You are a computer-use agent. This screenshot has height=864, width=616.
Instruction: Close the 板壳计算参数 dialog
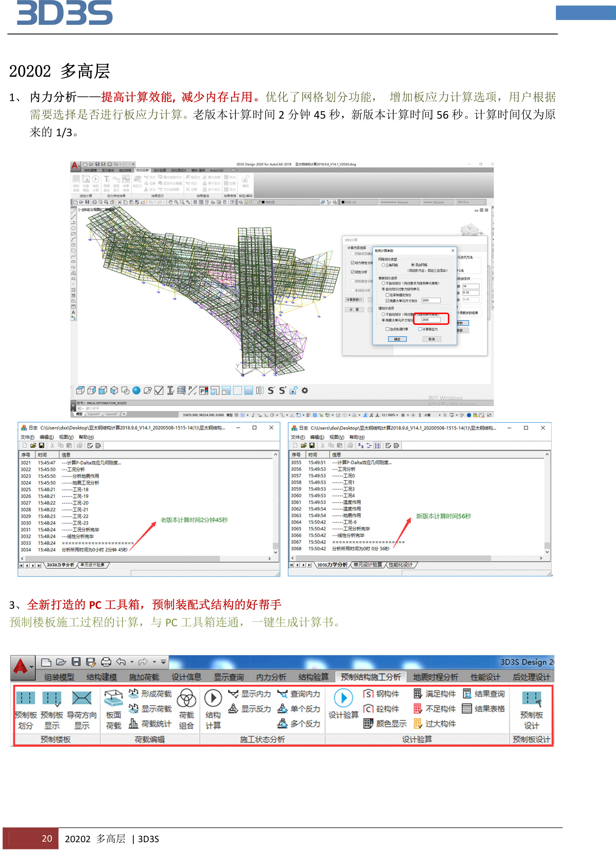point(453,251)
